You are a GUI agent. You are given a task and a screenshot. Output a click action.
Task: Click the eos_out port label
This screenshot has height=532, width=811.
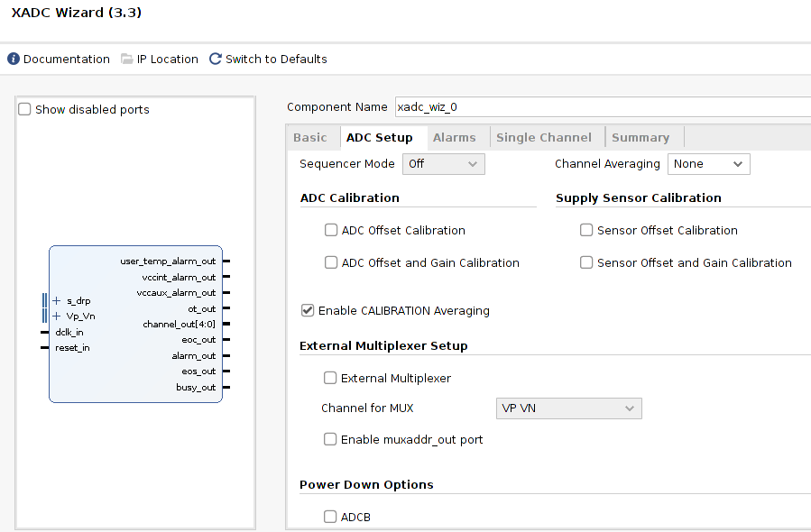coord(198,371)
